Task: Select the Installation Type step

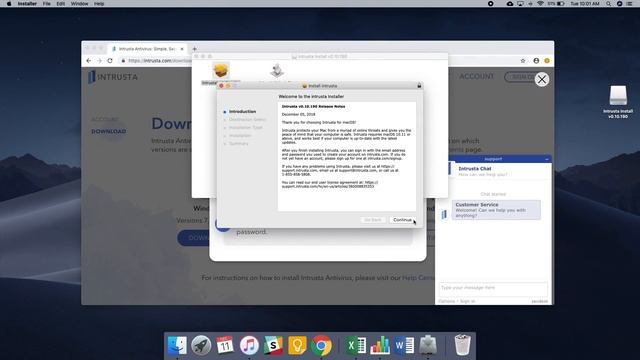Action: click(x=245, y=128)
